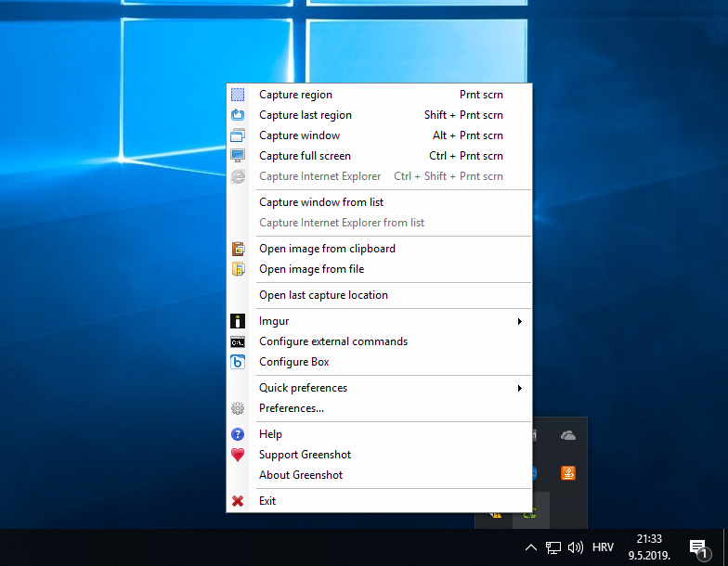Select Configure external commands
Viewport: 728px width, 566px height.
point(379,341)
